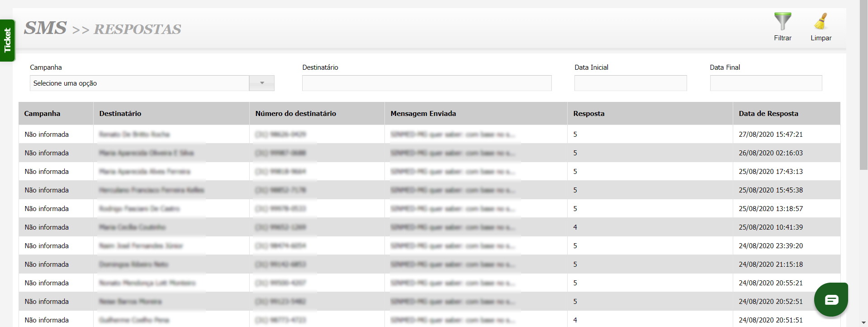Focus the Data Final date field
868x327 pixels.
766,83
